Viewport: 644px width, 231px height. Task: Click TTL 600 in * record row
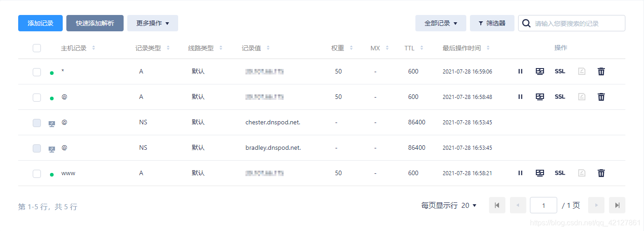pyautogui.click(x=413, y=71)
